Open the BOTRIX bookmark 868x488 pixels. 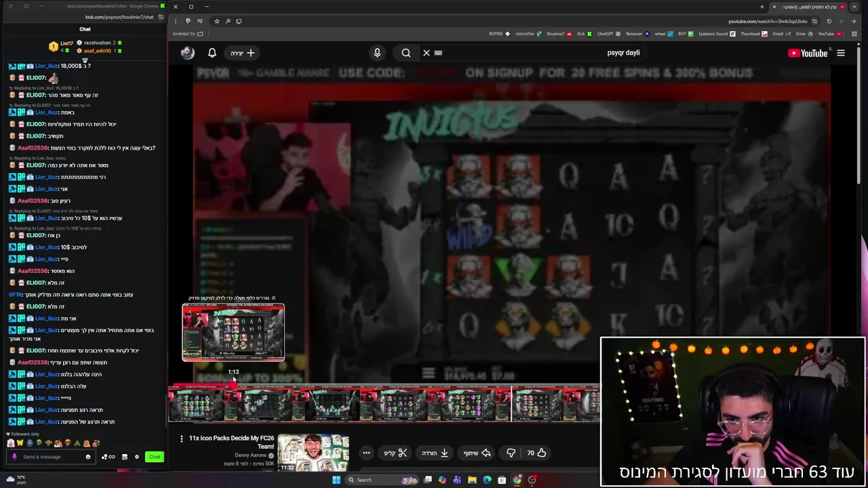pyautogui.click(x=499, y=34)
